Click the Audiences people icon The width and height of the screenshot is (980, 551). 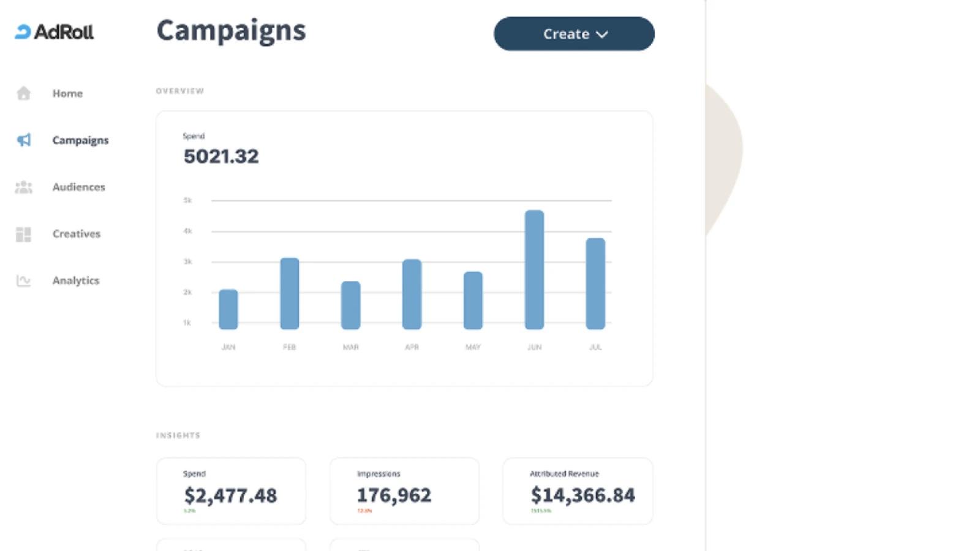[23, 187]
